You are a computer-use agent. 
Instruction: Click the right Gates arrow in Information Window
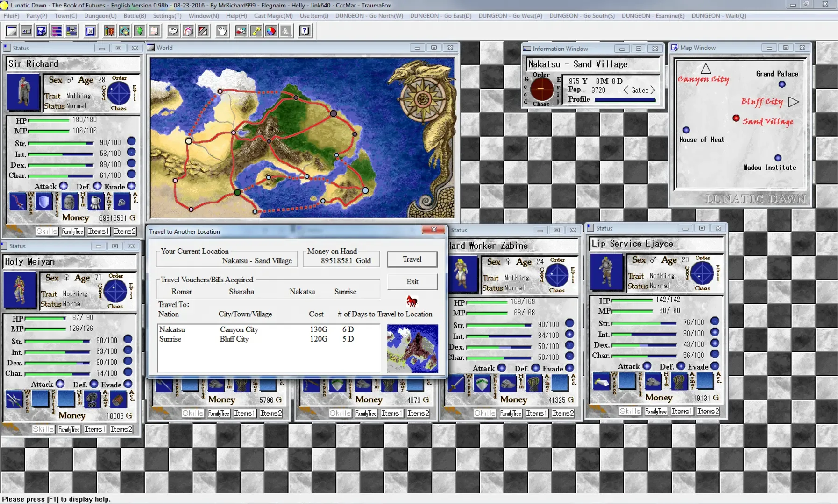[653, 90]
